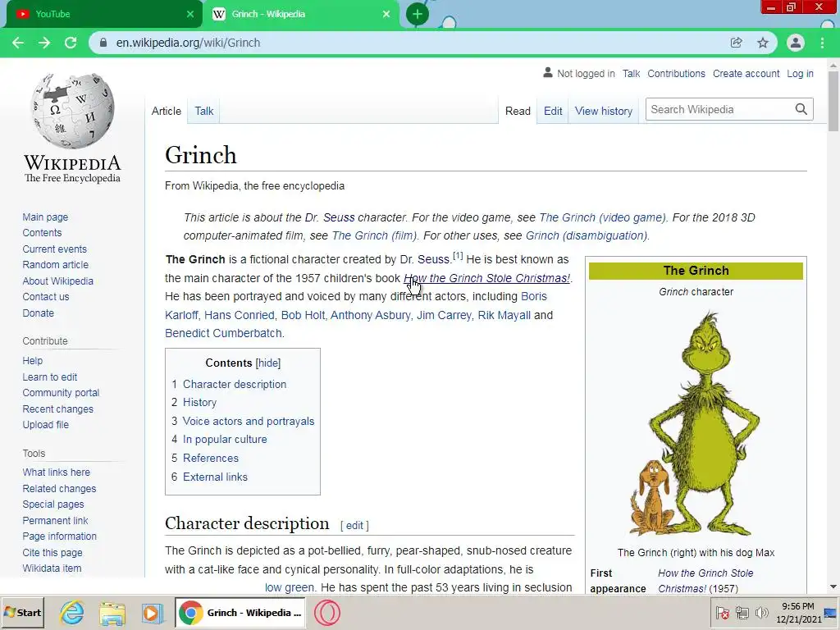Click the Donate sidebar link

coord(38,313)
